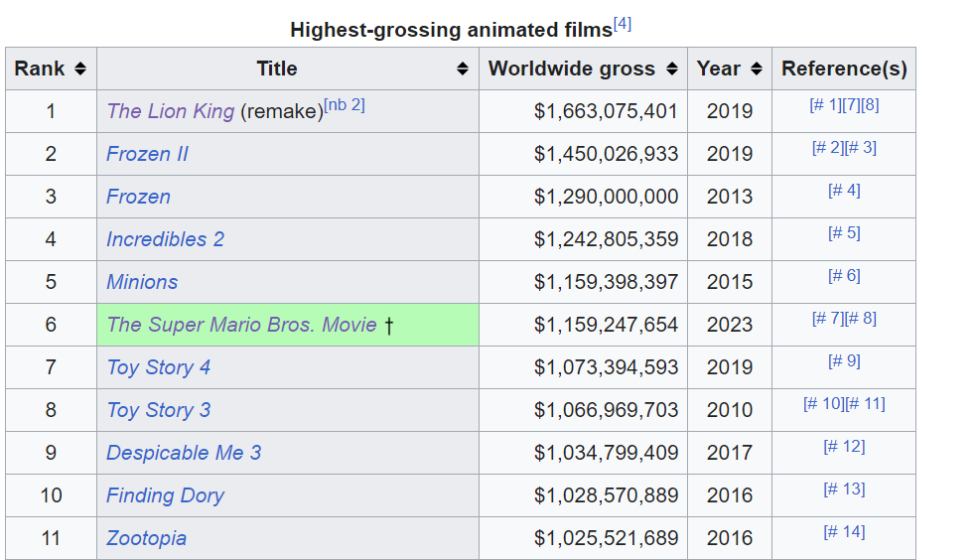
Task: Click year 2010 in Toy Story 3 row
Action: point(730,410)
